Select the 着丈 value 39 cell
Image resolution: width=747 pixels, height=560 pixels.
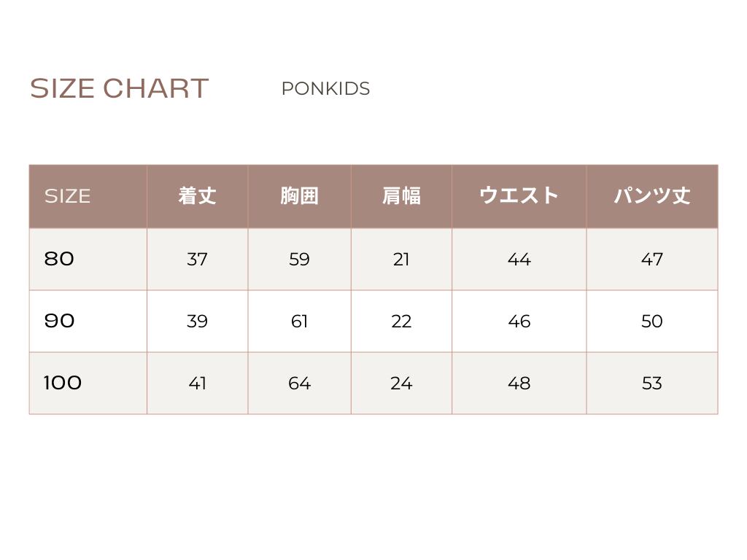click(197, 322)
